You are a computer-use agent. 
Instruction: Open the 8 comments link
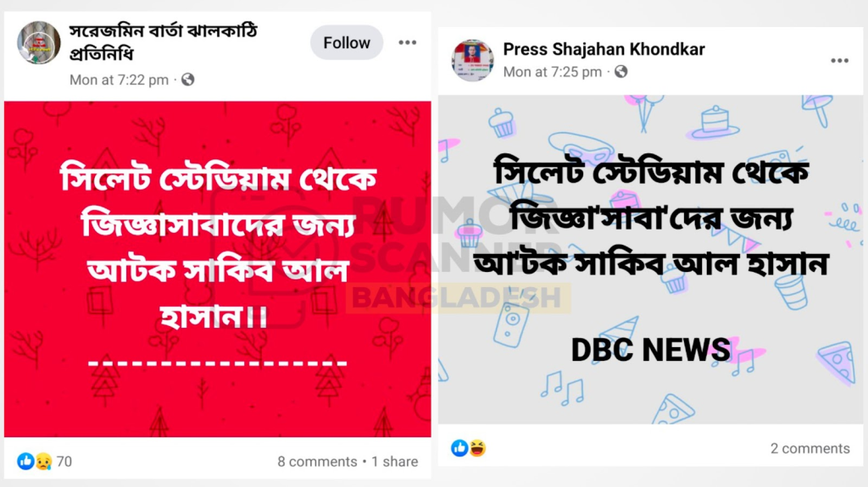pyautogui.click(x=317, y=462)
